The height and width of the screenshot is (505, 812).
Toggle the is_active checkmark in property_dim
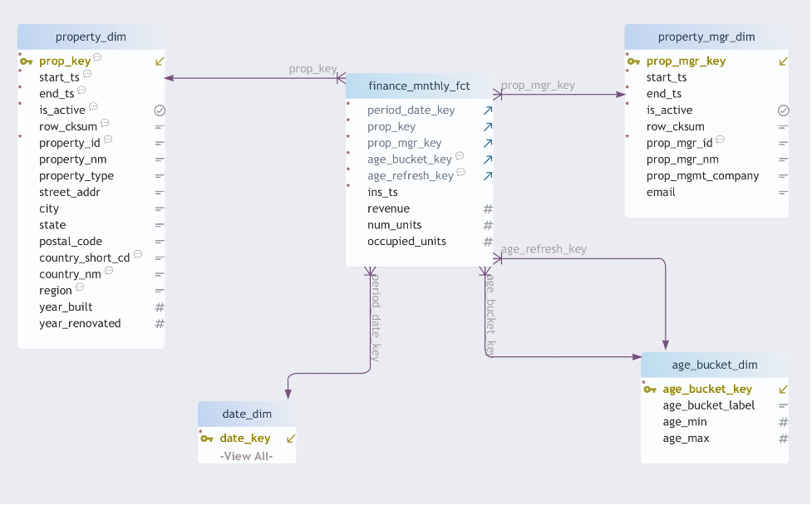click(159, 110)
